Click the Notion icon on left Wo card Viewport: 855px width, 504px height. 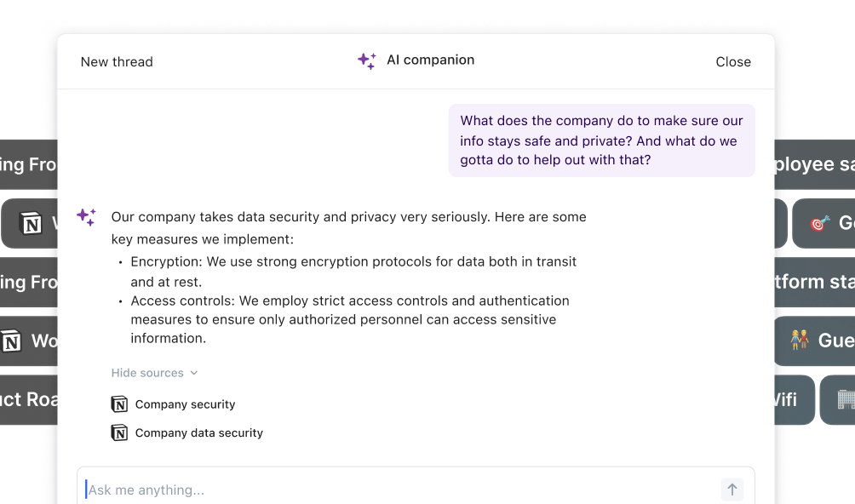(x=11, y=341)
